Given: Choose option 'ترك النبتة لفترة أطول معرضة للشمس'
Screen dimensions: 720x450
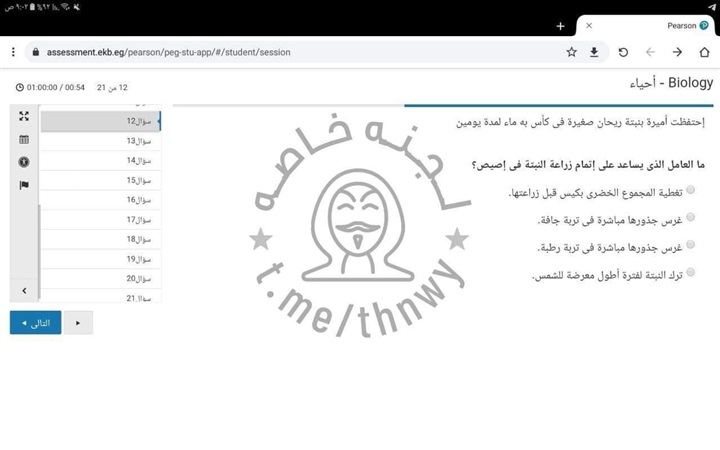Looking at the screenshot, I should (x=691, y=272).
